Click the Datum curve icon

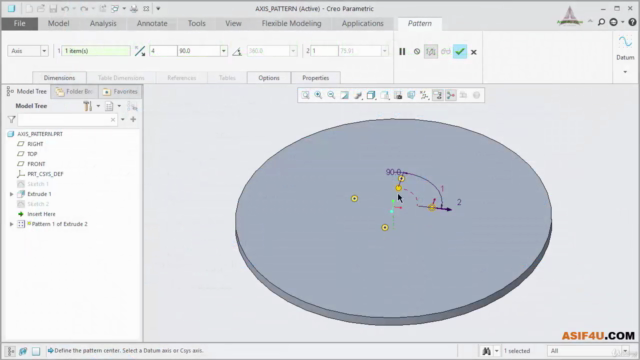click(625, 42)
